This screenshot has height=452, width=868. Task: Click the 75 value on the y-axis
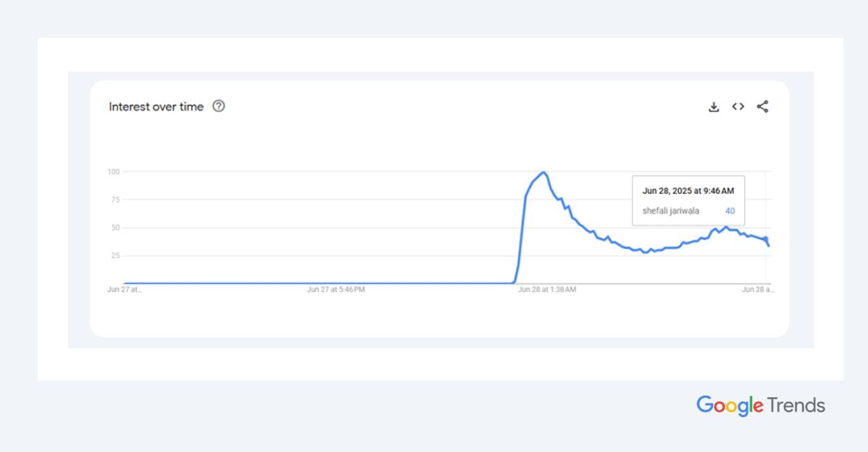(x=115, y=200)
